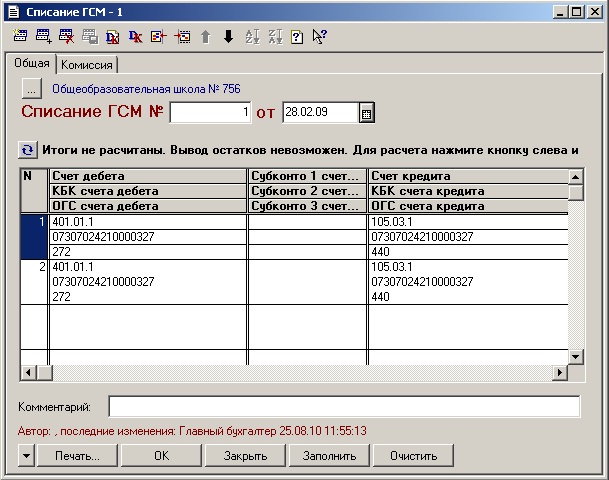Click the vertical scrollbar thumb
609x480 pixels.
click(x=576, y=193)
